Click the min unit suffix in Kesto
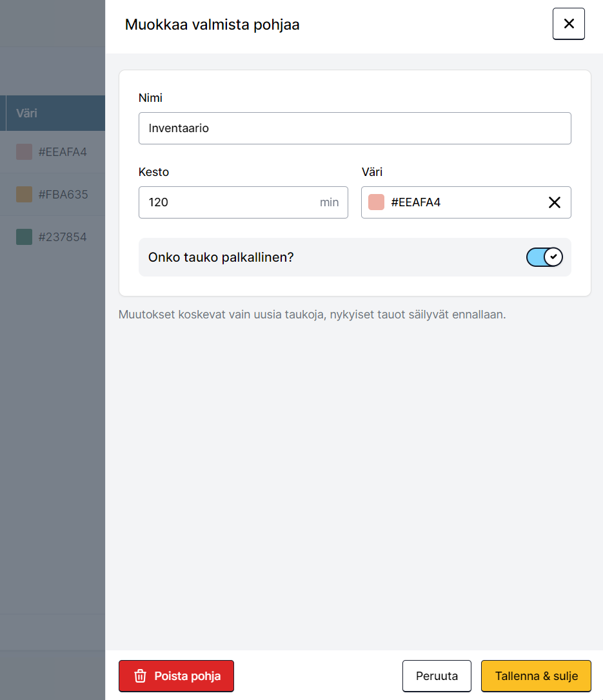Image resolution: width=603 pixels, height=700 pixels. tap(329, 202)
